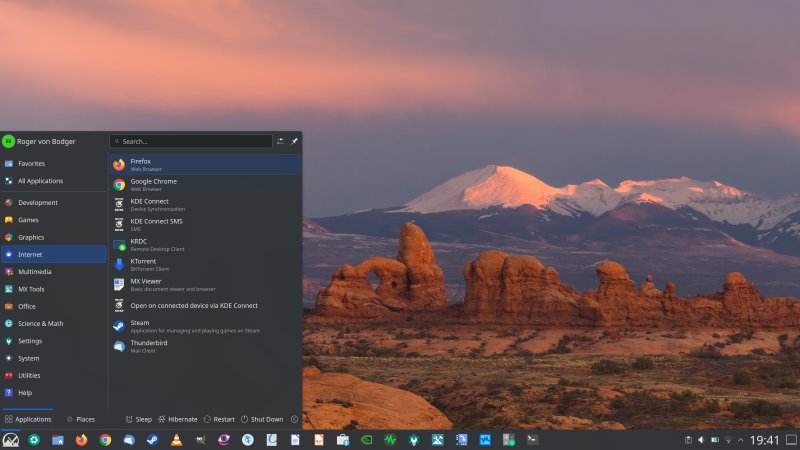
Task: Select the Multimedia category
Action: pos(35,271)
